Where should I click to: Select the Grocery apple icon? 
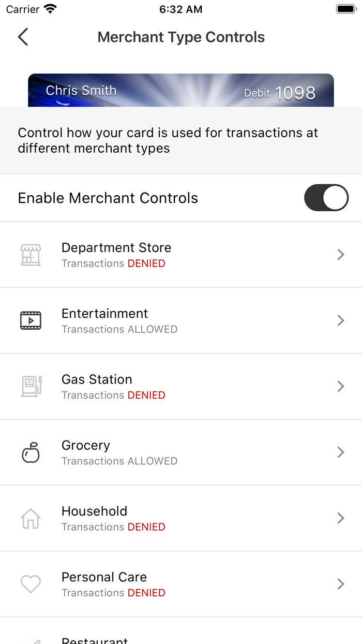click(31, 452)
